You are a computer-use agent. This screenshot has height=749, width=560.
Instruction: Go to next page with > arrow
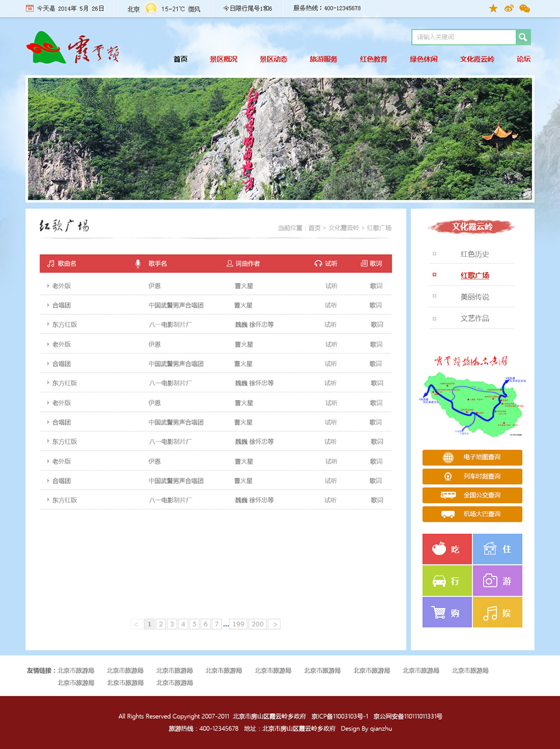[274, 624]
